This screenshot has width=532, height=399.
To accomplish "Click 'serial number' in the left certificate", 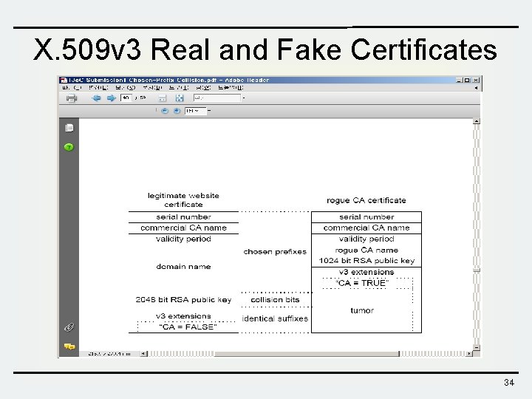I will tap(183, 216).
